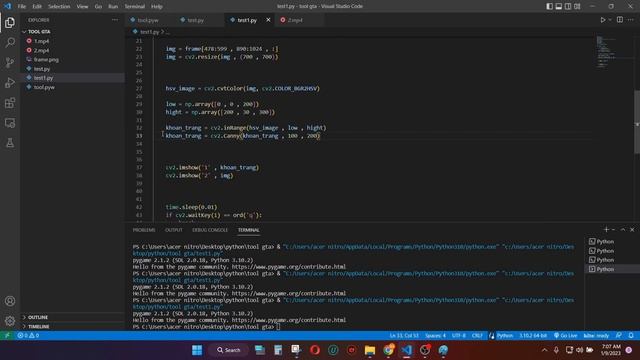Switch to the test.py editor tab
The height and width of the screenshot is (360, 640).
point(196,20)
